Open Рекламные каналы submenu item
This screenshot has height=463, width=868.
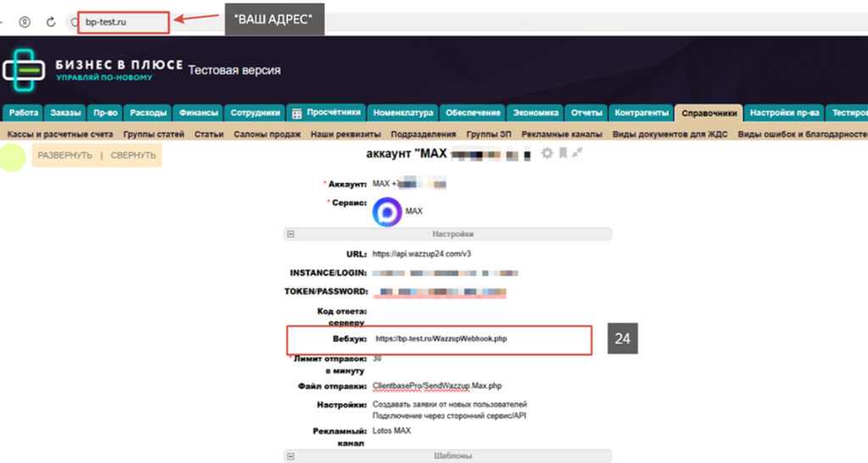pos(562,134)
